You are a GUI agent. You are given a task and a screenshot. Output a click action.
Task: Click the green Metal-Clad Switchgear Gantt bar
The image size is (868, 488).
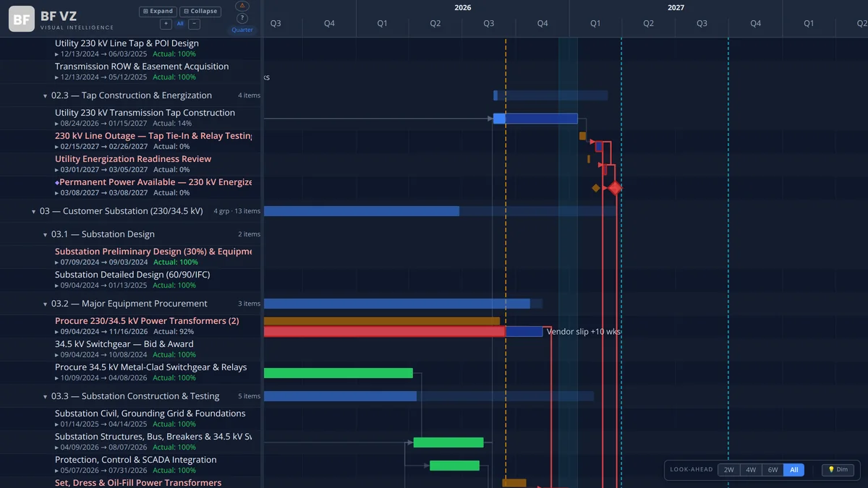point(339,373)
